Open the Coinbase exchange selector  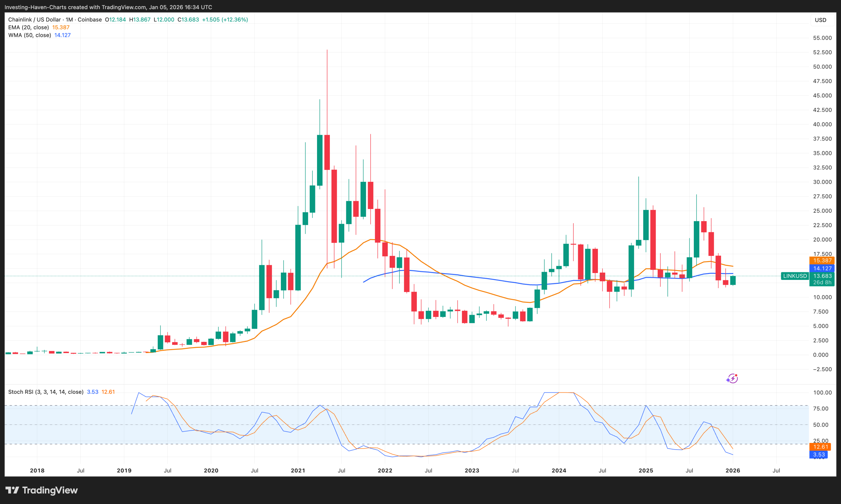pyautogui.click(x=89, y=19)
